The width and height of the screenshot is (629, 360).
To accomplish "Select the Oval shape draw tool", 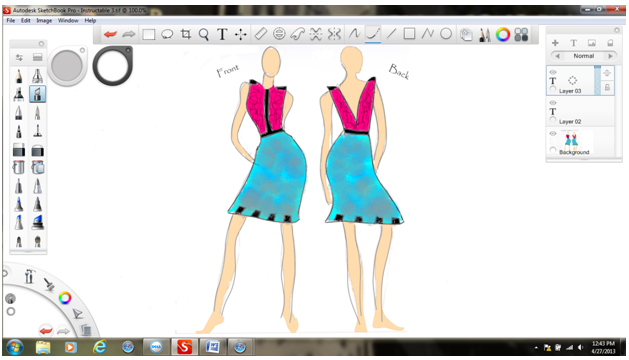I will point(446,34).
